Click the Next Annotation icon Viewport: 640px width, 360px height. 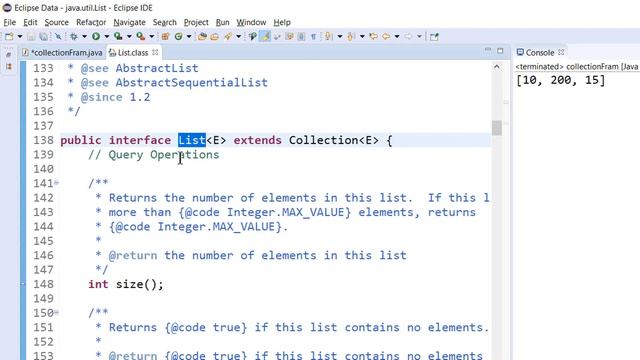(328, 36)
